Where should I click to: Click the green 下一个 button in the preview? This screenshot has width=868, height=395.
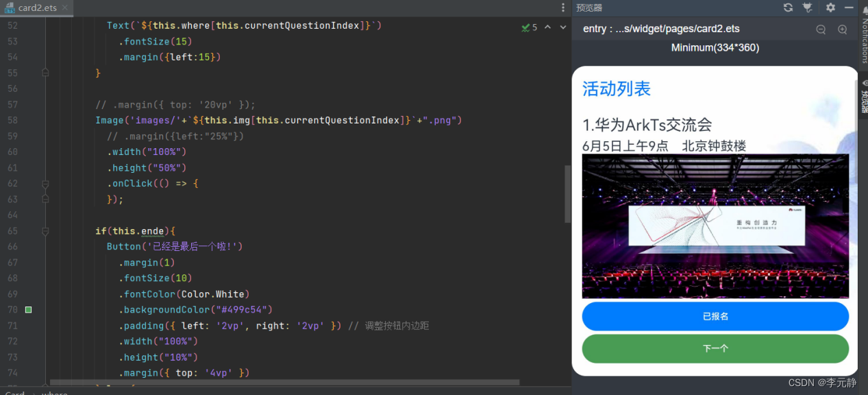[x=715, y=348]
